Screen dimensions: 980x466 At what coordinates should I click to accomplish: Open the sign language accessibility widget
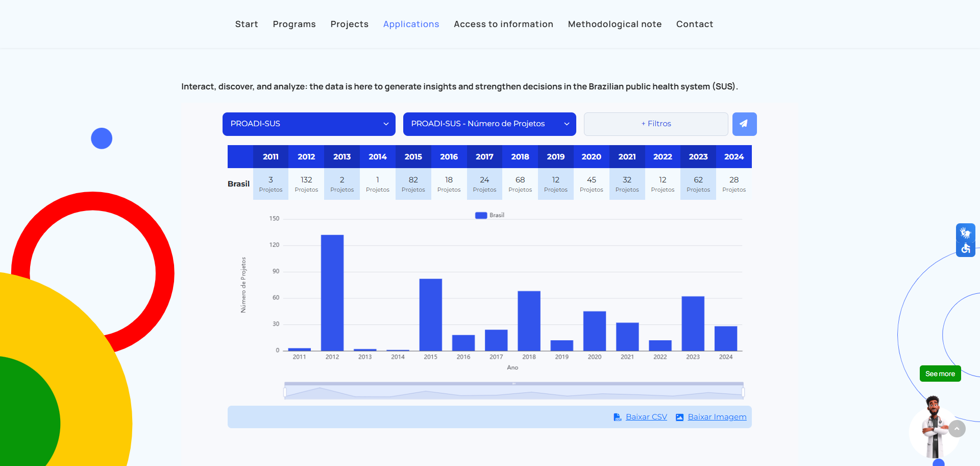pos(965,232)
